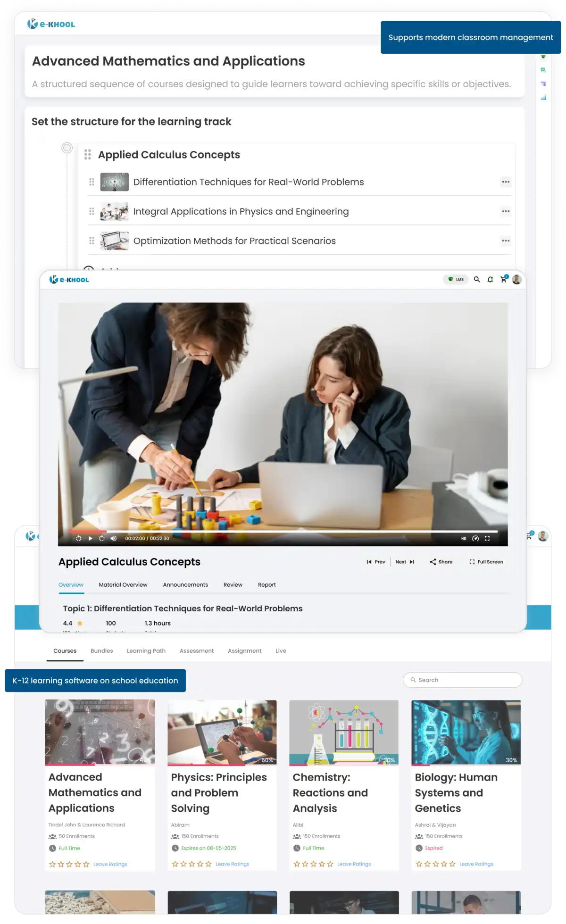Open the cart icon in the courses window

pyautogui.click(x=530, y=536)
